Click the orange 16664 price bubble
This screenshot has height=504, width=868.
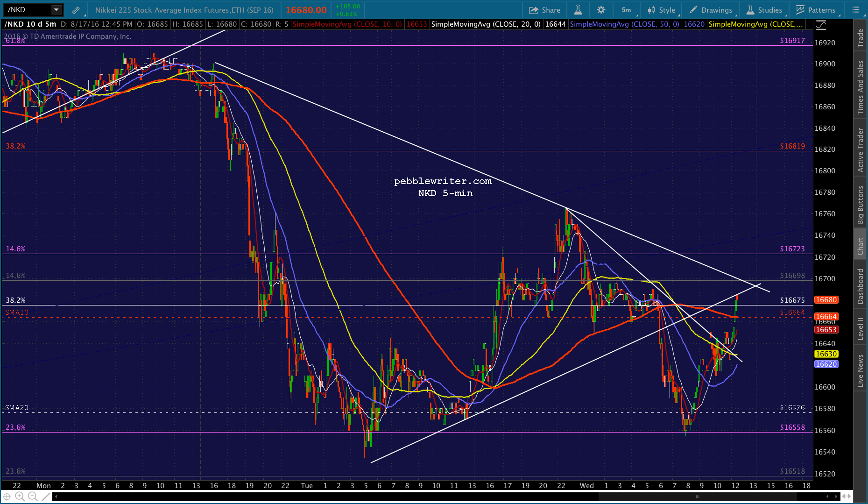826,317
